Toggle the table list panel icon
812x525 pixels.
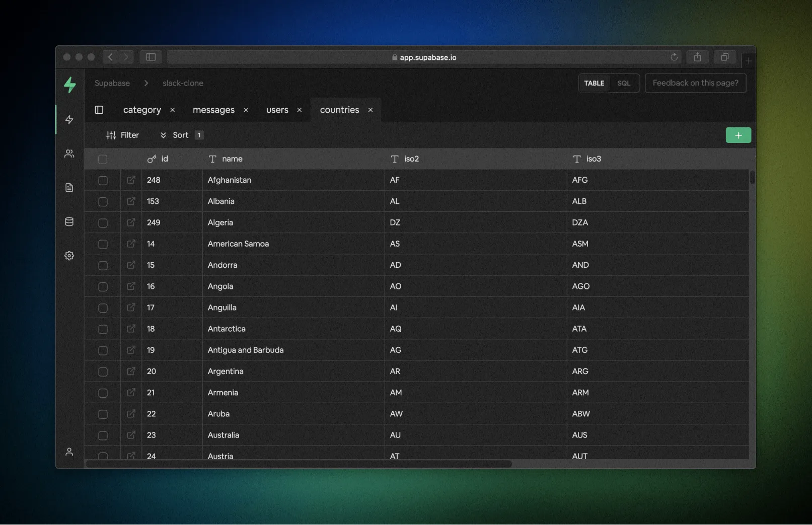pyautogui.click(x=99, y=110)
